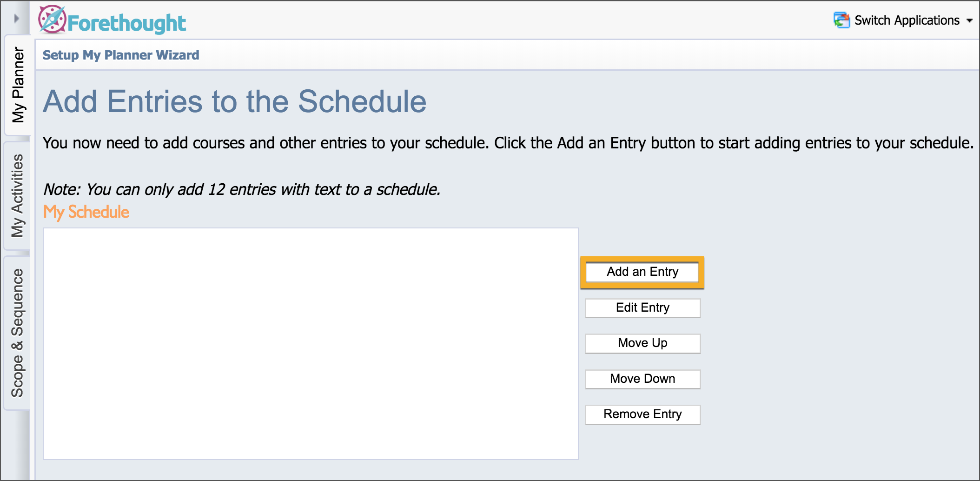This screenshot has height=481, width=980.
Task: Click the italic 12 entries note
Action: pos(242,189)
